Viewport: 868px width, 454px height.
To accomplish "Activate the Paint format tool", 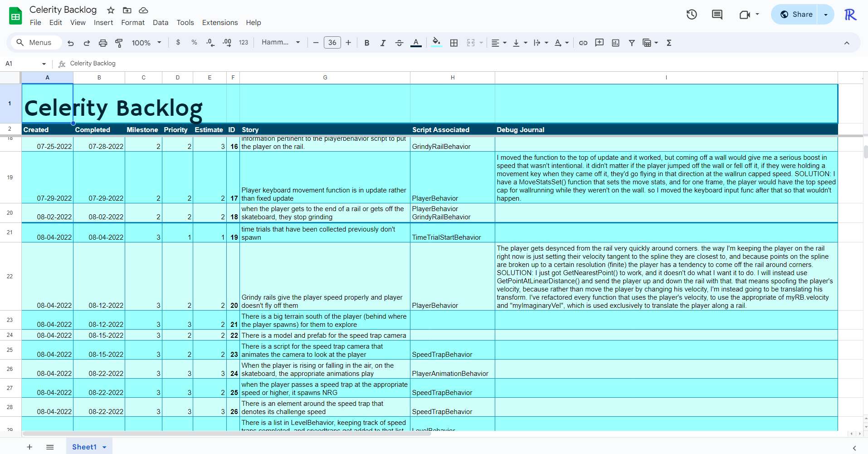I will point(119,43).
